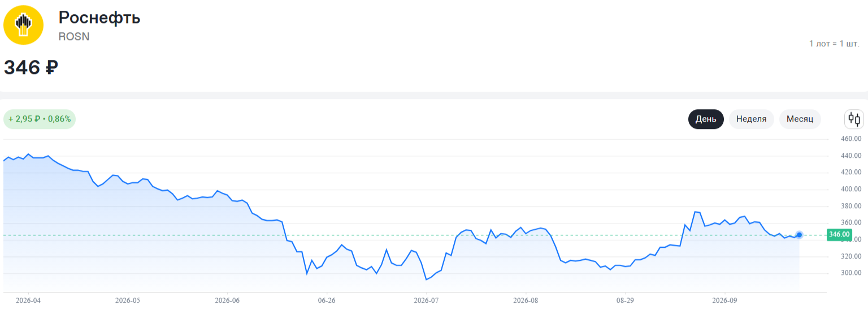
Task: Click the Роснефть company name heading
Action: (x=99, y=18)
